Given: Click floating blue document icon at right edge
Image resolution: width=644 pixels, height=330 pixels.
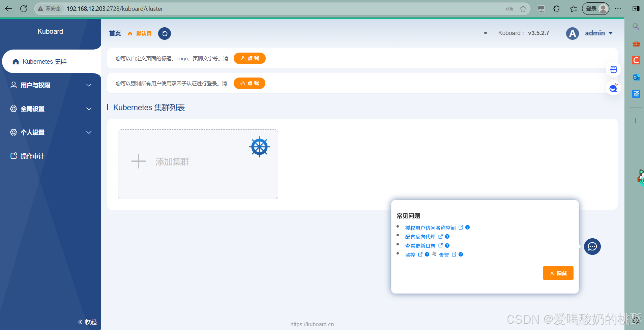Looking at the screenshot, I should (x=613, y=69).
